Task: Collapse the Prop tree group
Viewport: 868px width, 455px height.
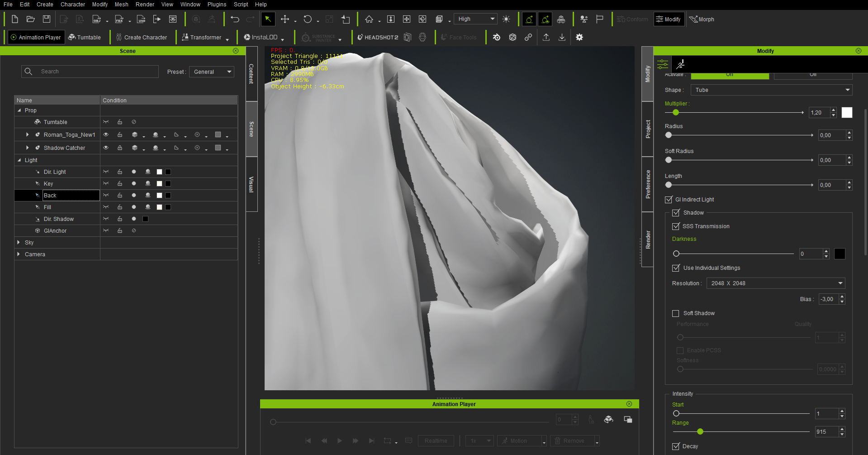Action: [19, 110]
